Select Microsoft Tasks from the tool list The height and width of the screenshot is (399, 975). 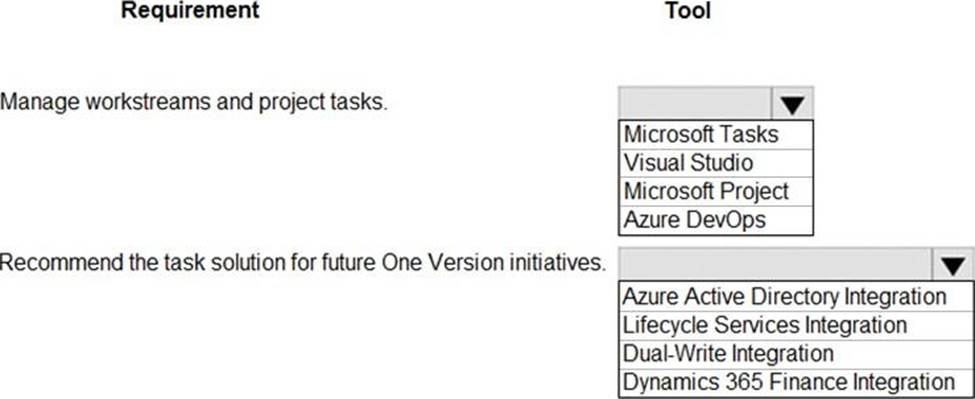[x=716, y=135]
